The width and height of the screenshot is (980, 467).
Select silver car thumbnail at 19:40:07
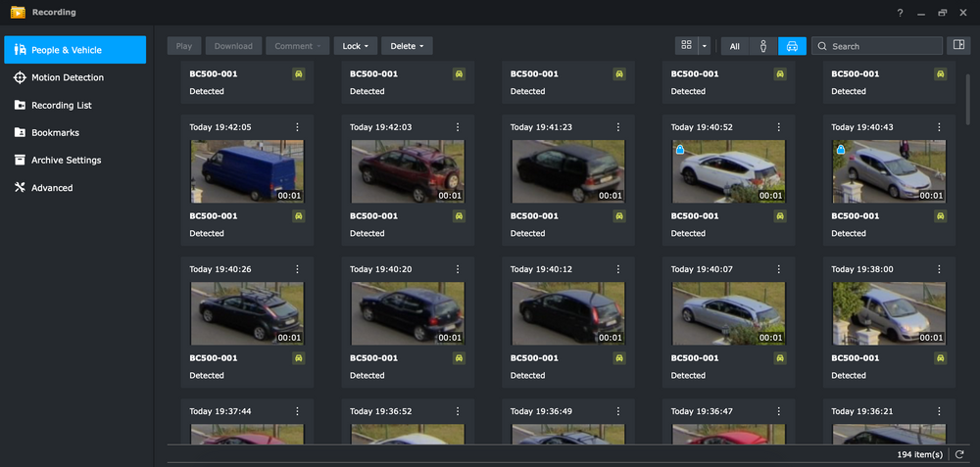[729, 313]
